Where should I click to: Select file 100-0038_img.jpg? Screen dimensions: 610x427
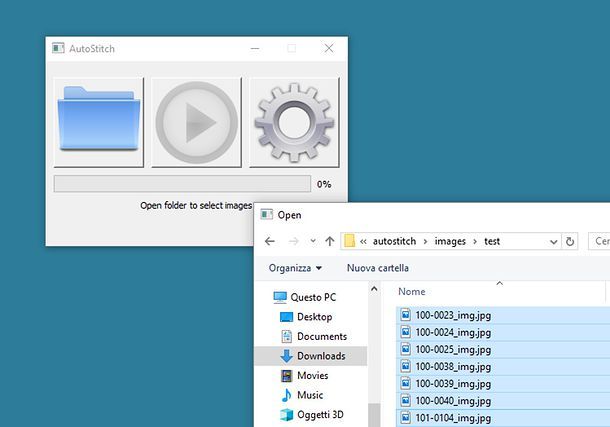503,367
